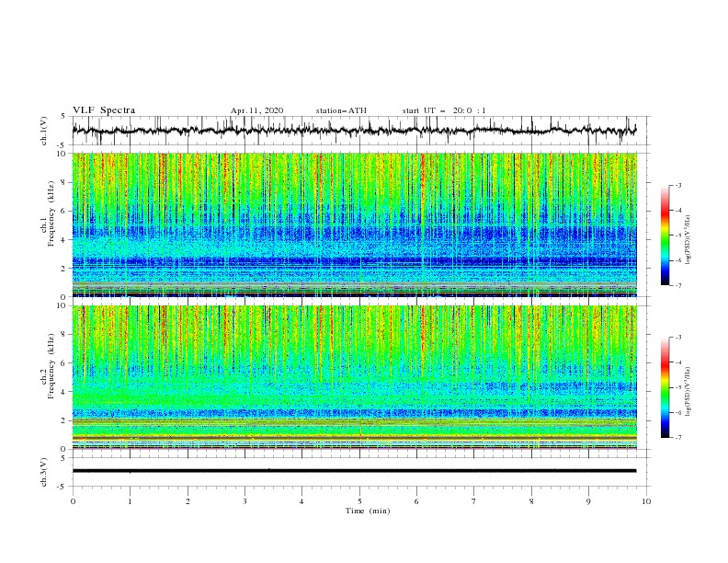This screenshot has height=563, width=728.
Task: Click the '-7' label on ch.1 colorbar
Action: point(678,285)
